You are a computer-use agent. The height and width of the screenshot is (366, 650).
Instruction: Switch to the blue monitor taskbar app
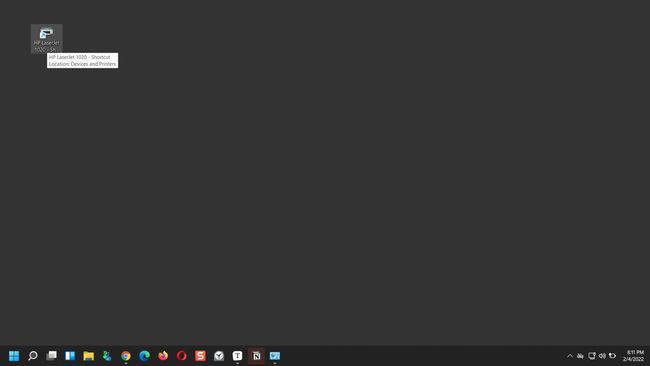pyautogui.click(x=275, y=356)
